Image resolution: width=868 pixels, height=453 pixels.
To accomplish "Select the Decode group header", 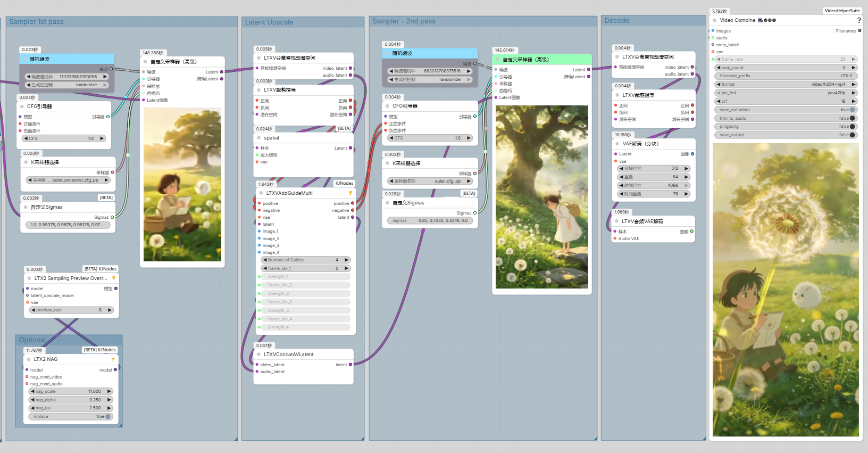I will coord(617,21).
